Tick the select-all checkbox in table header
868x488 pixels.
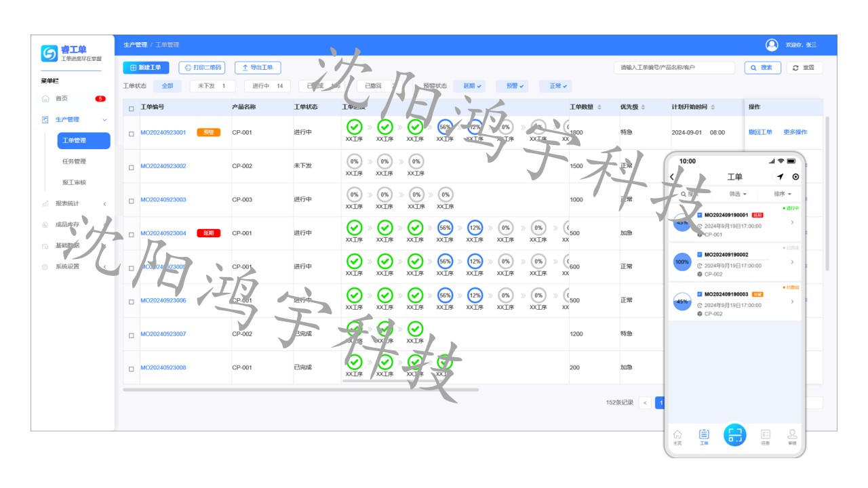click(x=132, y=108)
